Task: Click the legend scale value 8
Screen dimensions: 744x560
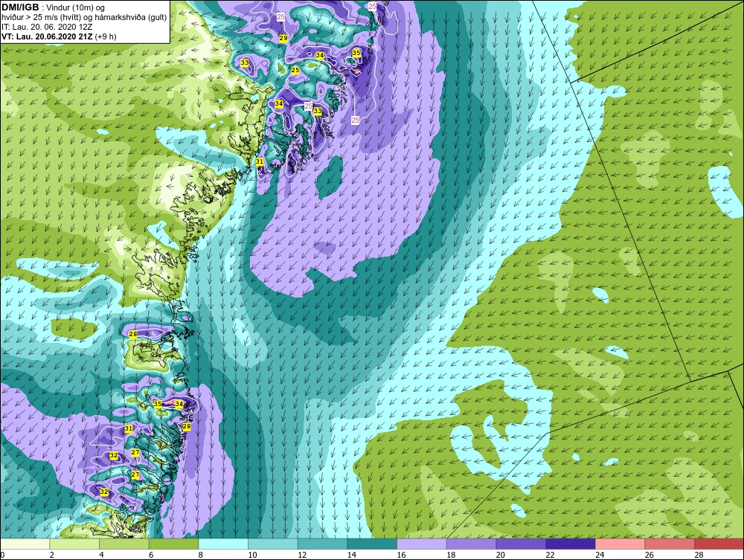Action: [201, 555]
